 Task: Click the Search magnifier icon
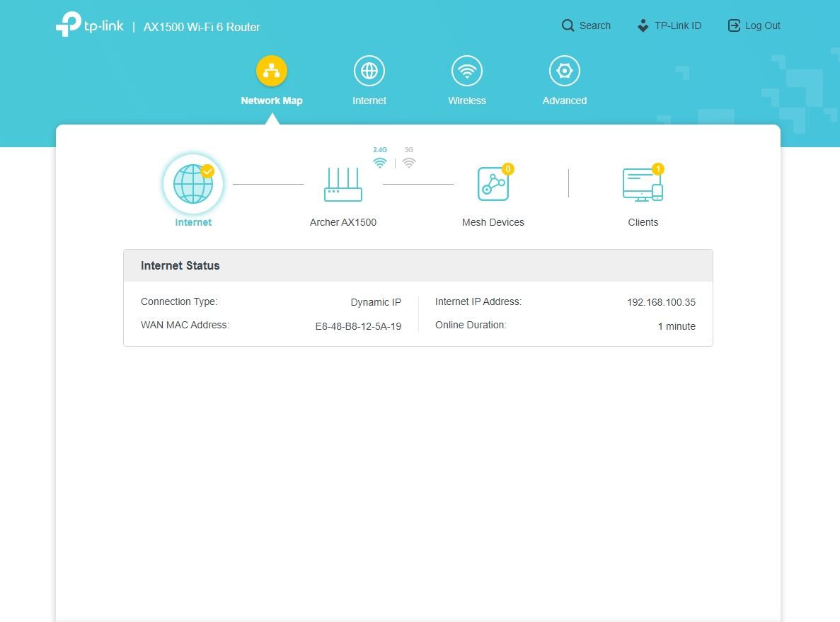[568, 25]
